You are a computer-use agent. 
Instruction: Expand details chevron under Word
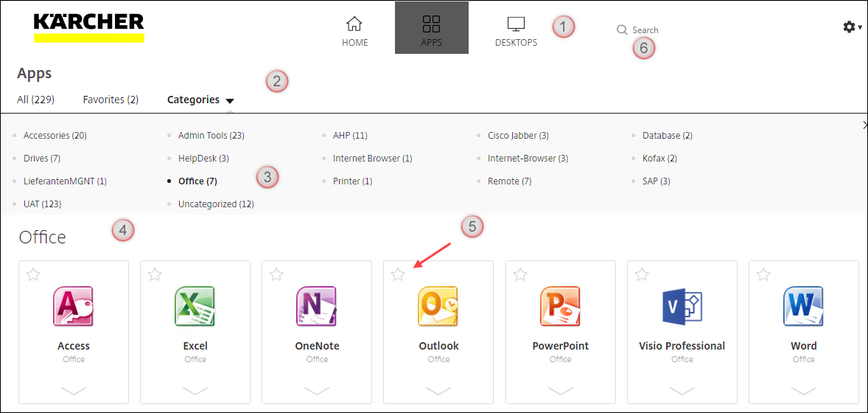[x=804, y=390]
